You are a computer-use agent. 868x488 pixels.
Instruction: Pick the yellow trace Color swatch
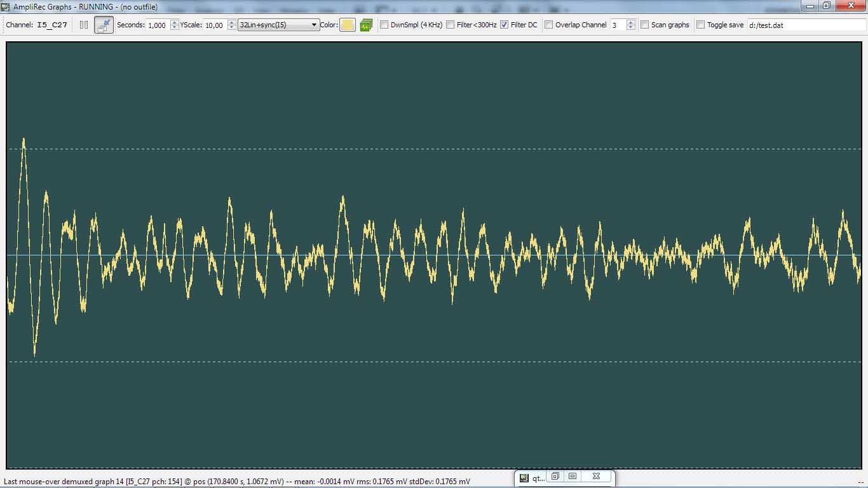(x=348, y=25)
